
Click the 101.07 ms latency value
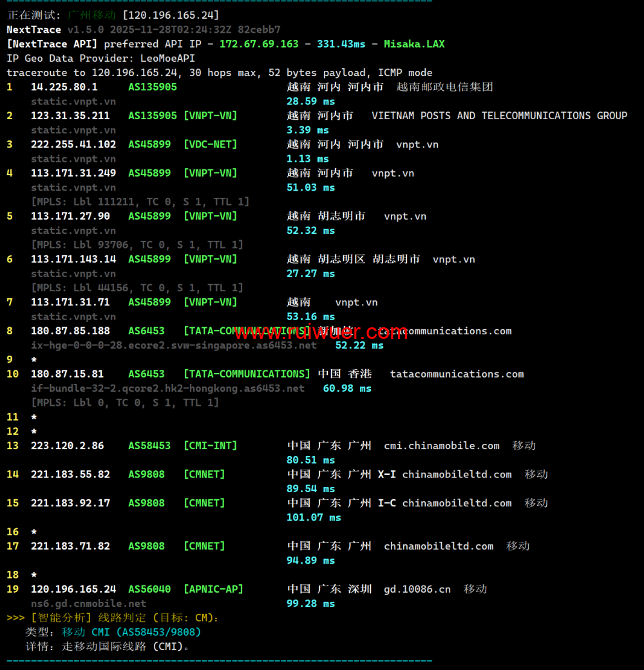click(x=314, y=517)
